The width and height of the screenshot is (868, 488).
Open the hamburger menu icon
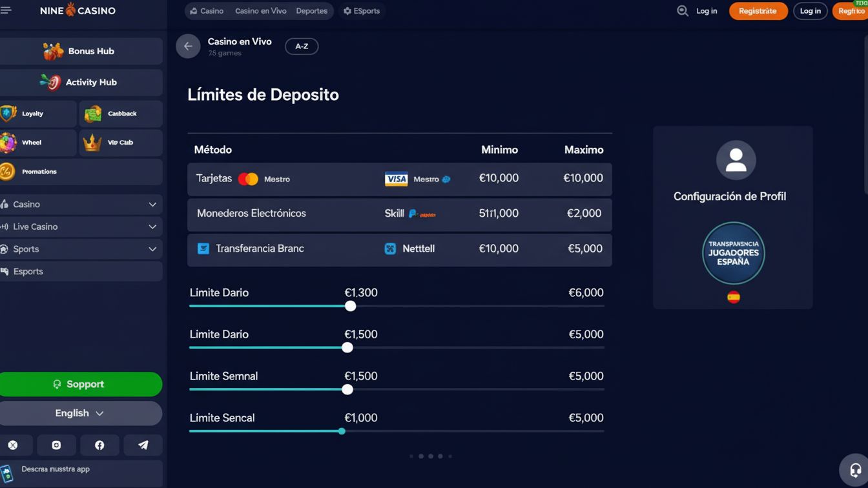[x=5, y=10]
